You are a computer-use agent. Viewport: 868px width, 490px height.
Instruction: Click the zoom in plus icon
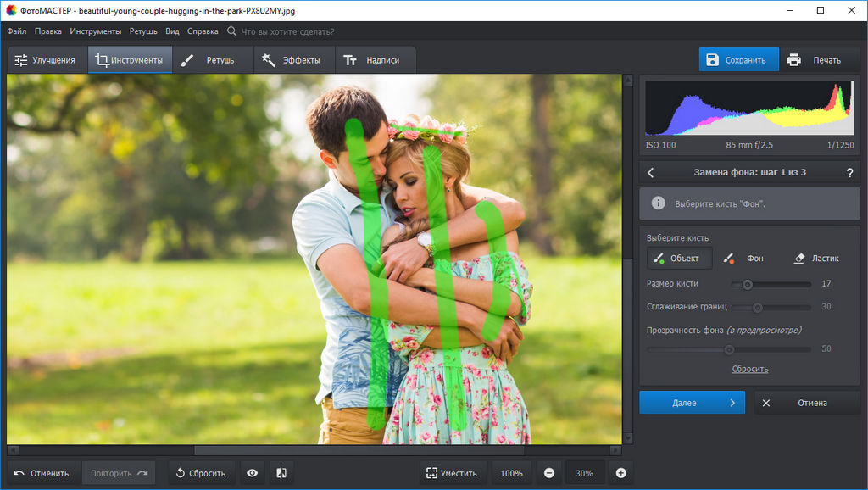click(620, 473)
